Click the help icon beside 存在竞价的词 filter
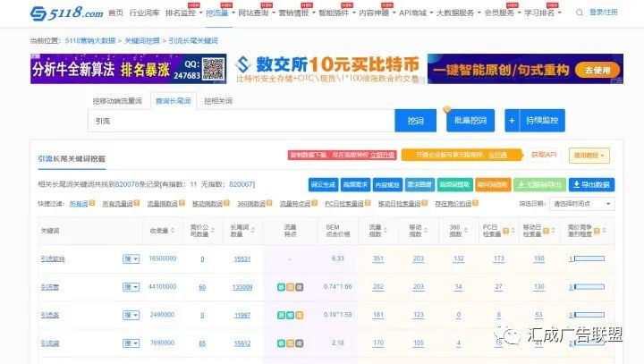The height and width of the screenshot is (364, 644). [475, 203]
